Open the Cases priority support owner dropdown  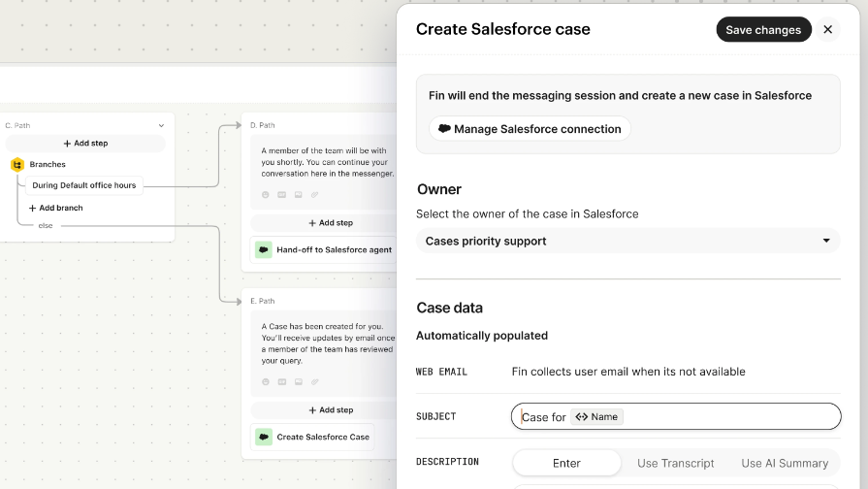click(627, 241)
